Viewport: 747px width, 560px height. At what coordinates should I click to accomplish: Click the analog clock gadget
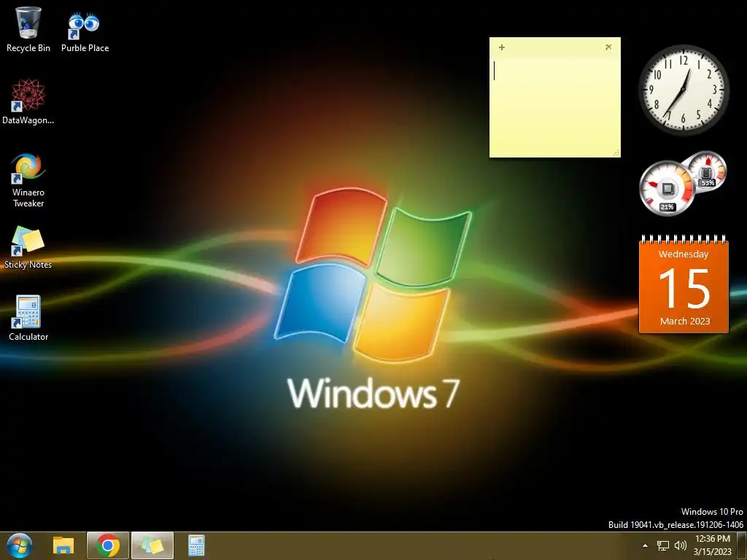tap(684, 90)
